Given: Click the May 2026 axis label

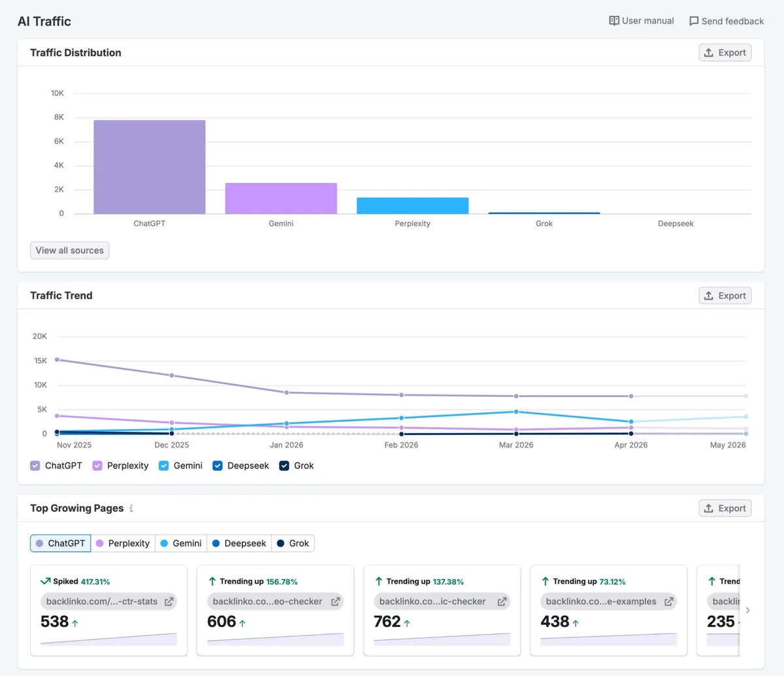Looking at the screenshot, I should coord(728,445).
